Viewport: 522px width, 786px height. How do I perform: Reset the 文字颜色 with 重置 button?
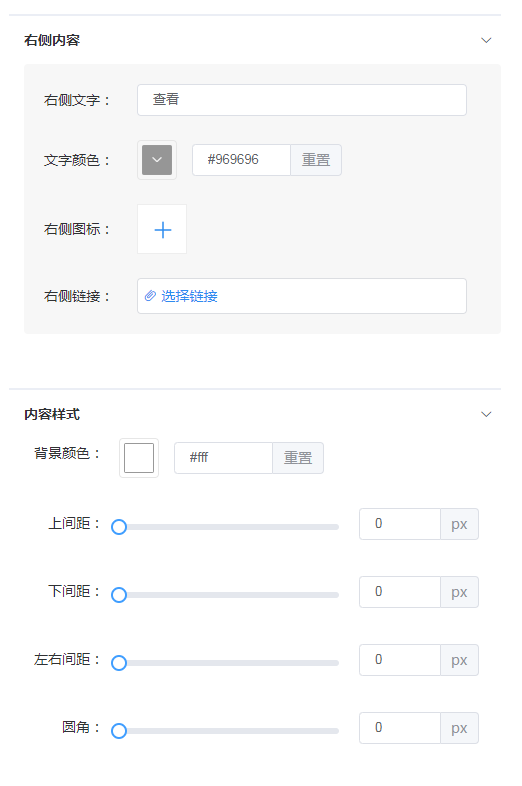[316, 160]
